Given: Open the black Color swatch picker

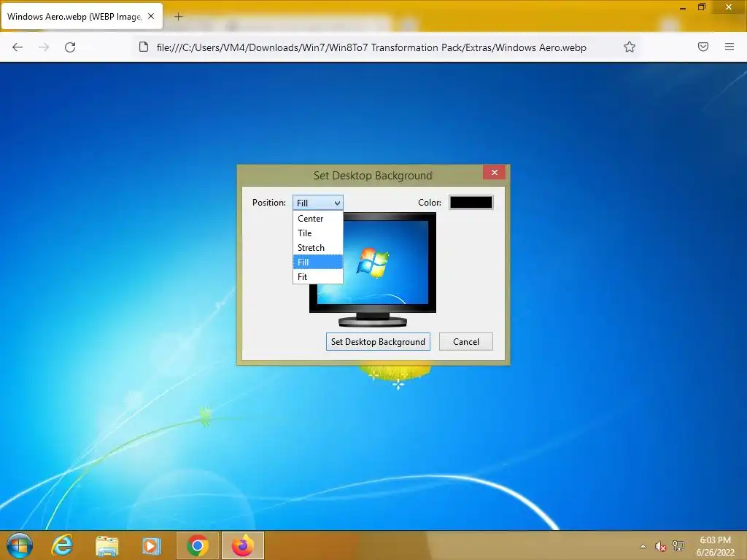Looking at the screenshot, I should [471, 203].
